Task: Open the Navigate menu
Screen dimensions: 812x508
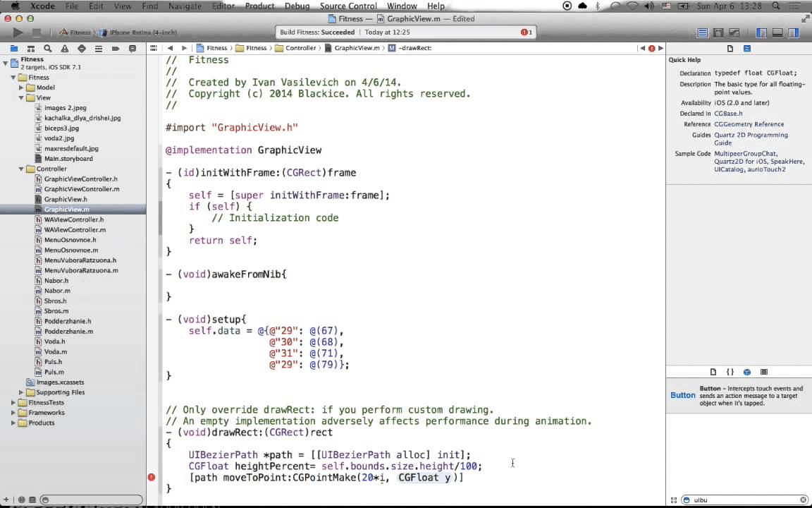Action: [x=185, y=6]
